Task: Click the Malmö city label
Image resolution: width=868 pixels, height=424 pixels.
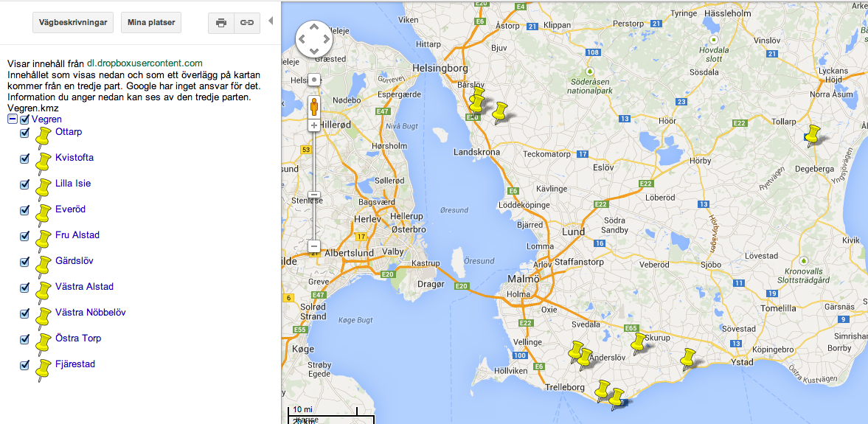Action: point(524,279)
